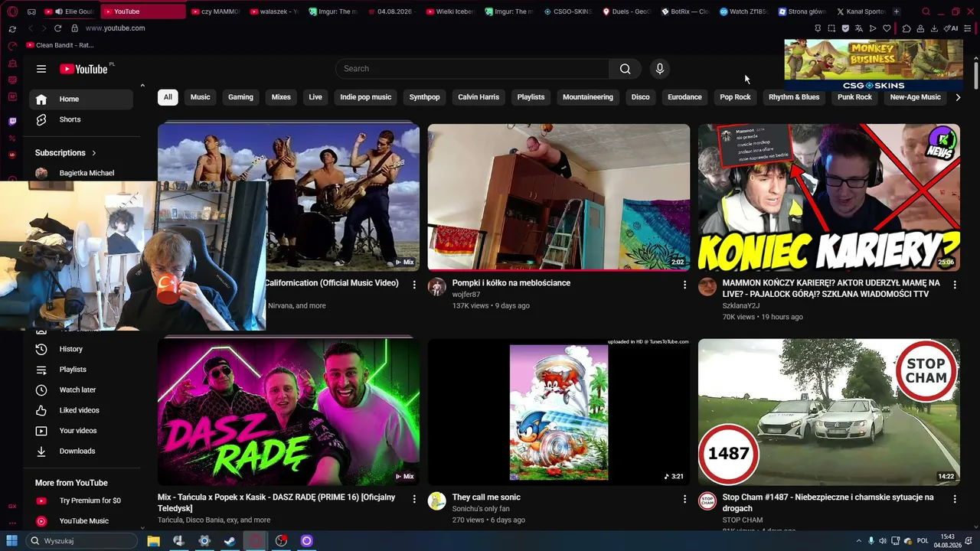980x551 pixels.
Task: Start voice search with the microphone
Action: (x=660, y=69)
